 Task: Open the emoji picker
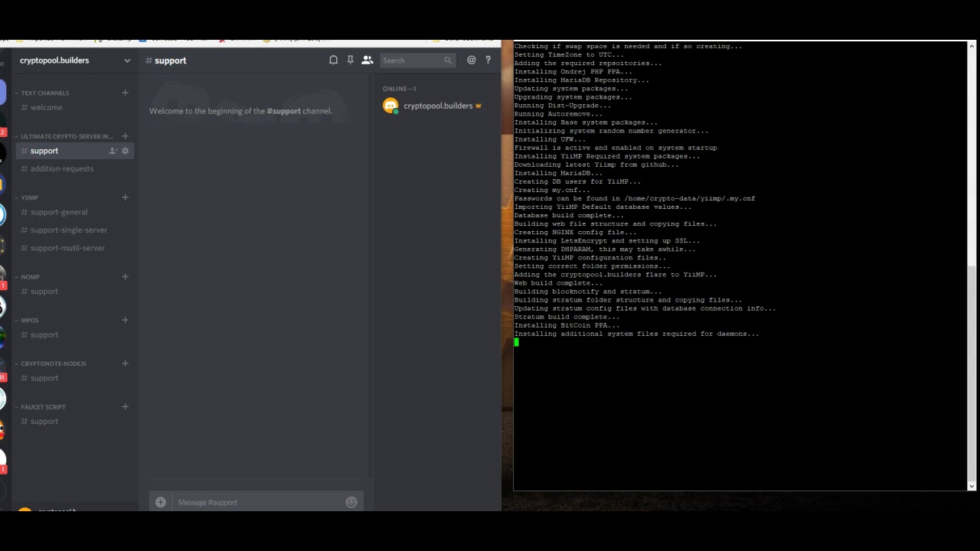[351, 502]
